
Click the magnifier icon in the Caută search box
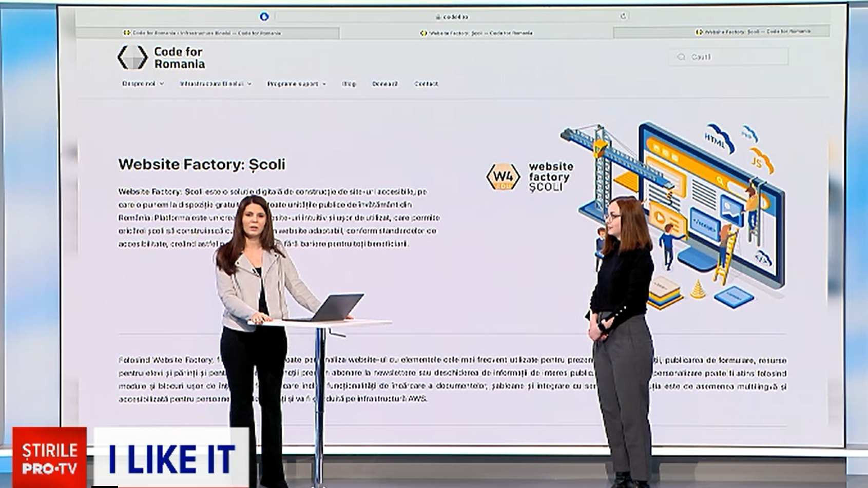(x=681, y=56)
